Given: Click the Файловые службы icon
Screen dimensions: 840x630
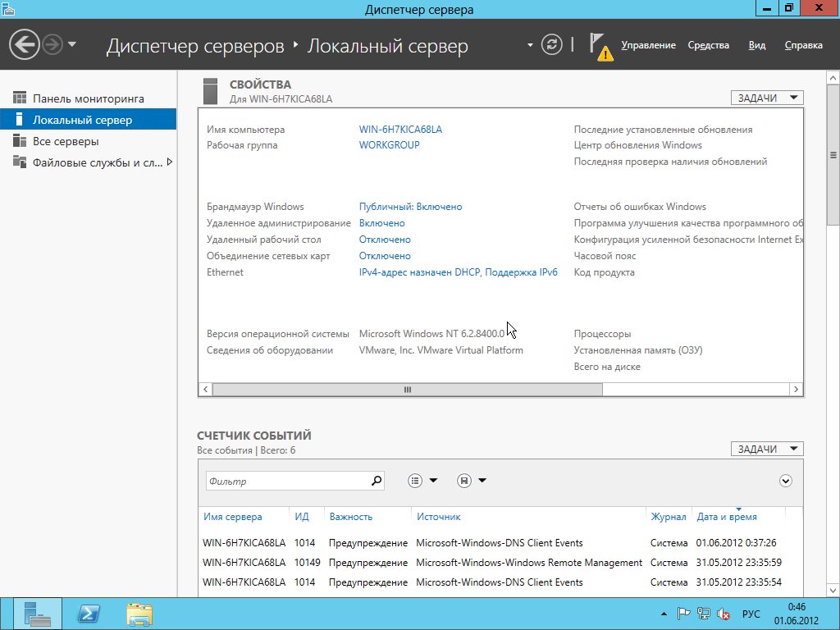Looking at the screenshot, I should click(20, 162).
